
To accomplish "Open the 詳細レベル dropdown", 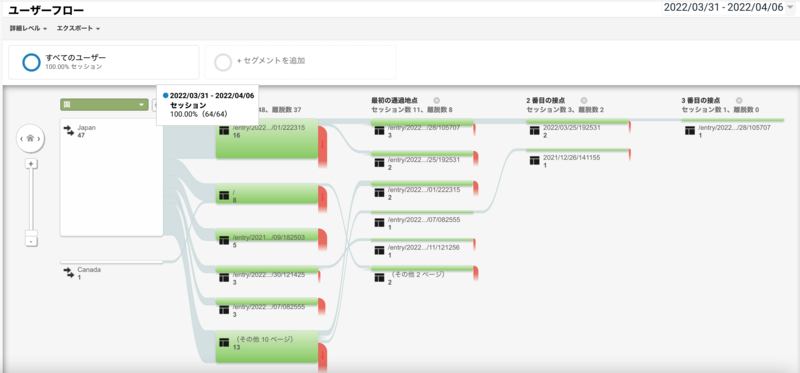I will [x=28, y=29].
